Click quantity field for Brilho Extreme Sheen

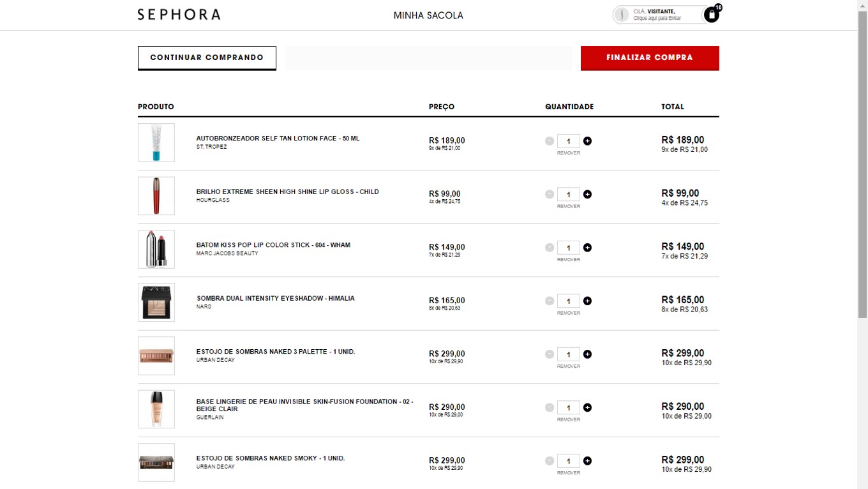click(569, 194)
